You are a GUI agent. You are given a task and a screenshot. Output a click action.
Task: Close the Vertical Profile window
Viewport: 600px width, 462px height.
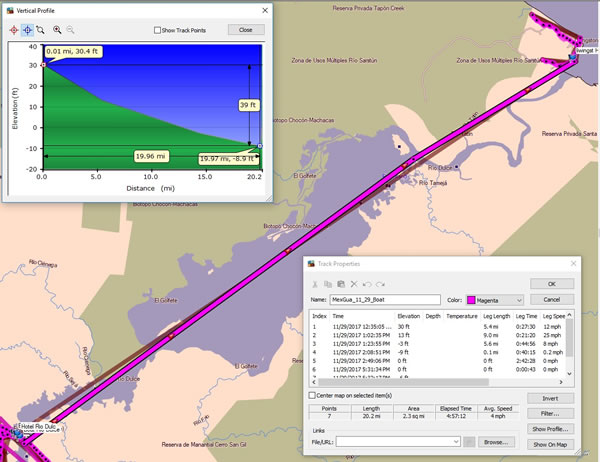[x=265, y=11]
